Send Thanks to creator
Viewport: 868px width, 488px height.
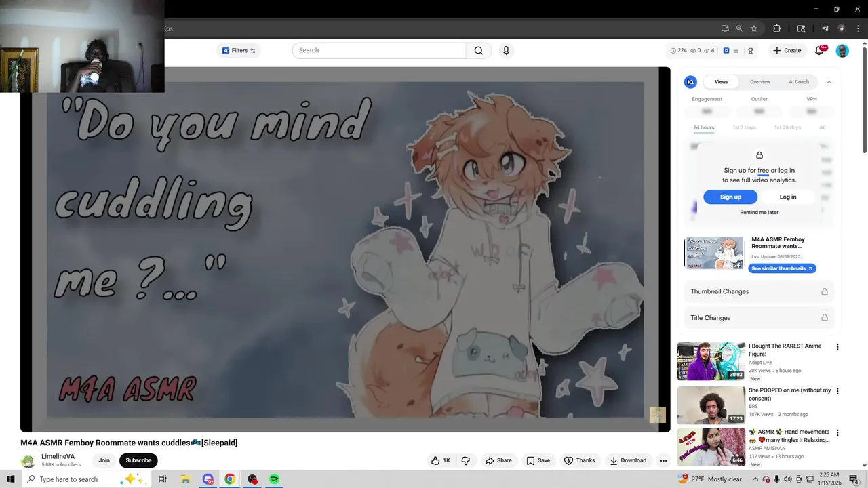579,460
